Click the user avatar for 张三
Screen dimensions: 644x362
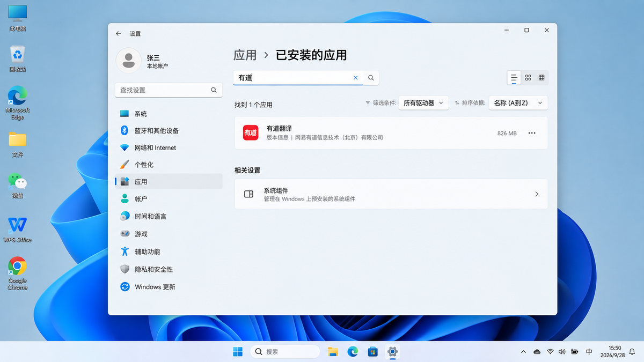(x=129, y=61)
